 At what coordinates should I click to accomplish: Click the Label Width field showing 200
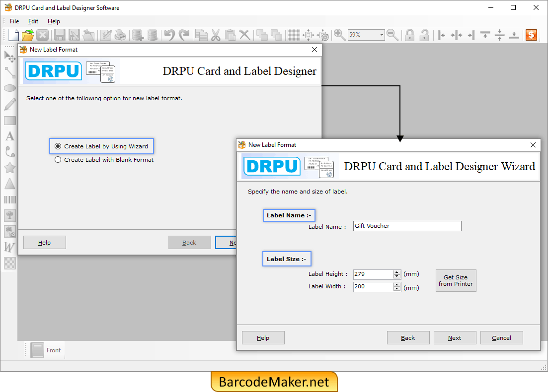pos(373,287)
